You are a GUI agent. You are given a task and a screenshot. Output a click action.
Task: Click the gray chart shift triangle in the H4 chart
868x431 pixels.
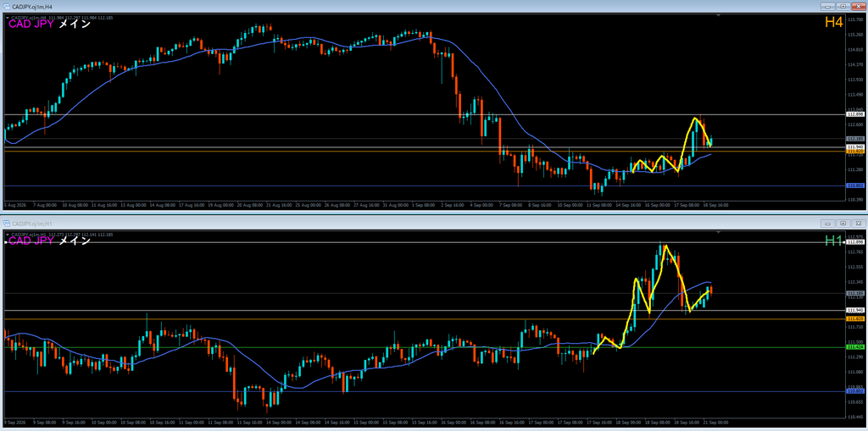point(719,17)
